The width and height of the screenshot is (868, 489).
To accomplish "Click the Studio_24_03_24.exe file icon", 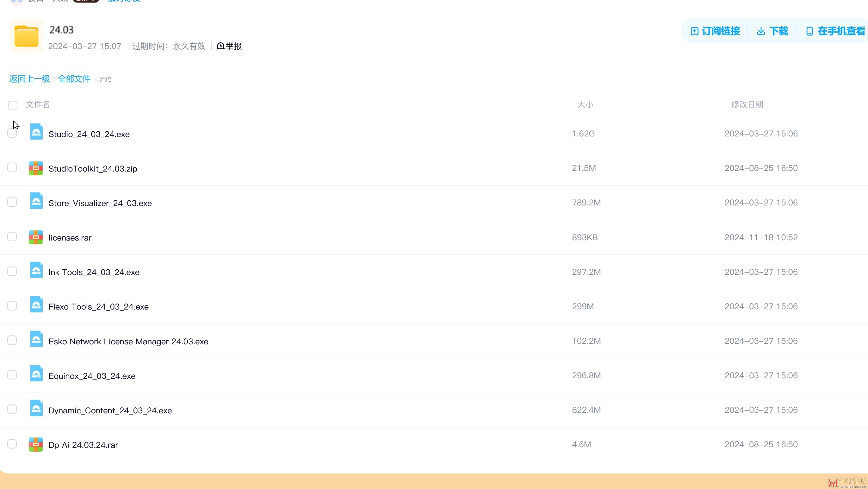I will click(36, 132).
